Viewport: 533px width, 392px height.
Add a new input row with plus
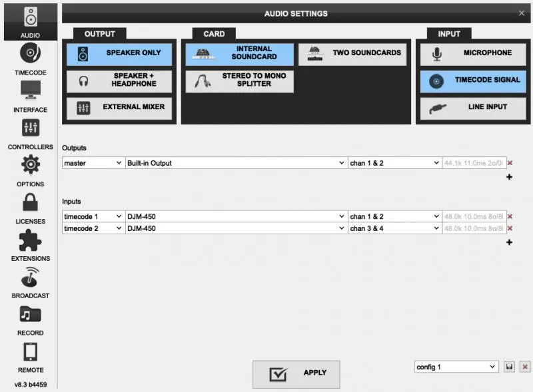[x=510, y=242]
